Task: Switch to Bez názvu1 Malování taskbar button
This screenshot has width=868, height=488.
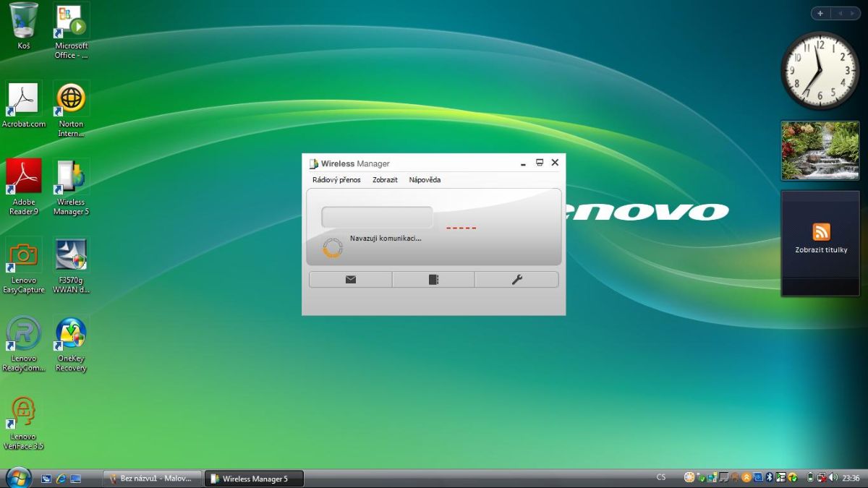Action: click(151, 479)
